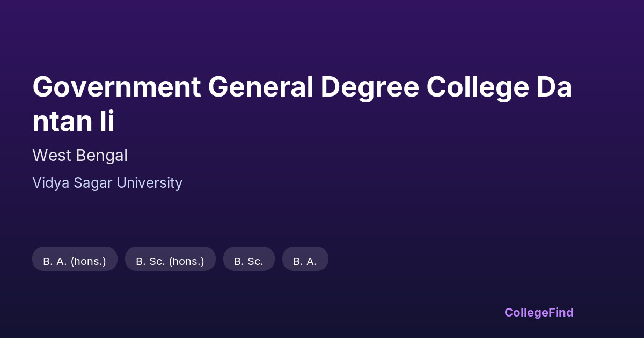
Task: Select the B. Sc. (hons.) course tag
Action: click(170, 261)
